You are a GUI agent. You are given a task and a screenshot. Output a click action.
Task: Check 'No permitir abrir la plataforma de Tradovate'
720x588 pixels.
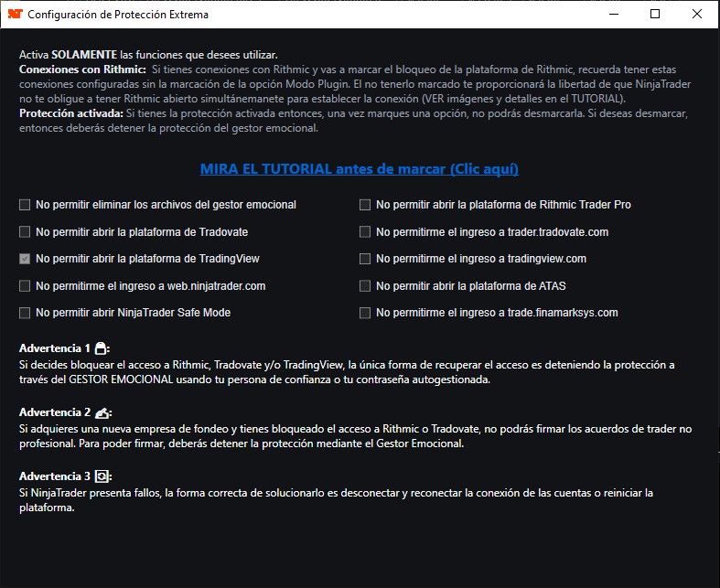click(25, 232)
